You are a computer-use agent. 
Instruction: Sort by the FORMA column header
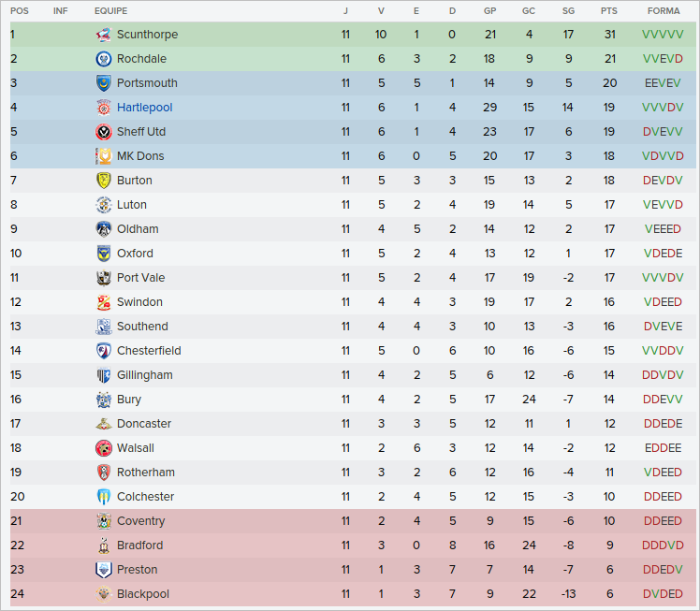(663, 10)
